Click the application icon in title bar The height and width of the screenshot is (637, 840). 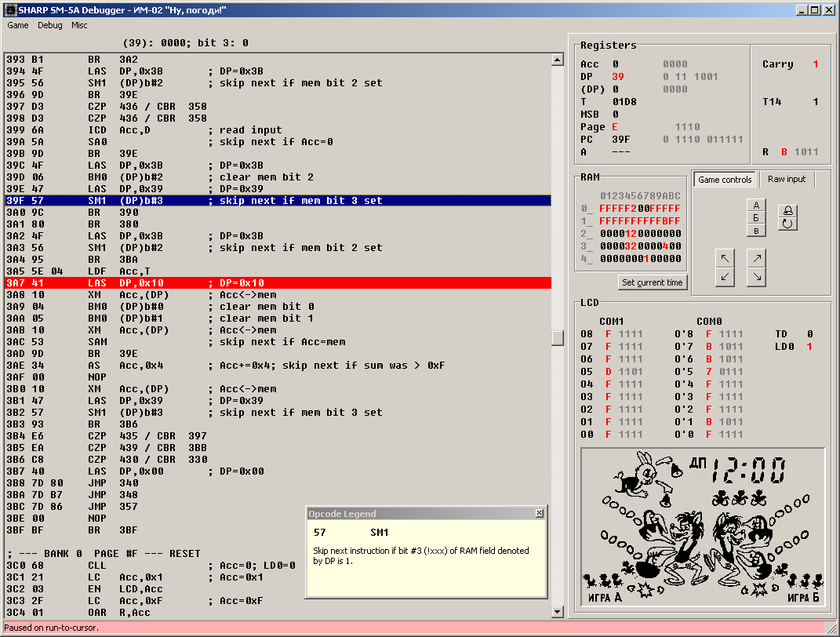(x=10, y=9)
